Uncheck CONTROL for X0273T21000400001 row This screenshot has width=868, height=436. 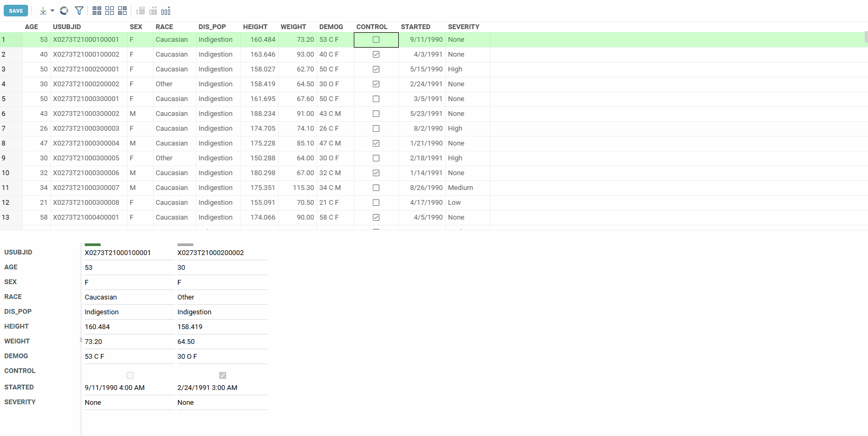[376, 217]
